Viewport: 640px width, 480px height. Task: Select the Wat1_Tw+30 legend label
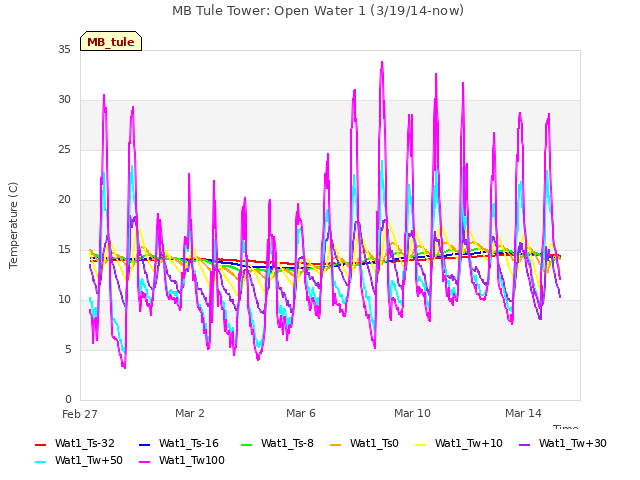tap(573, 444)
